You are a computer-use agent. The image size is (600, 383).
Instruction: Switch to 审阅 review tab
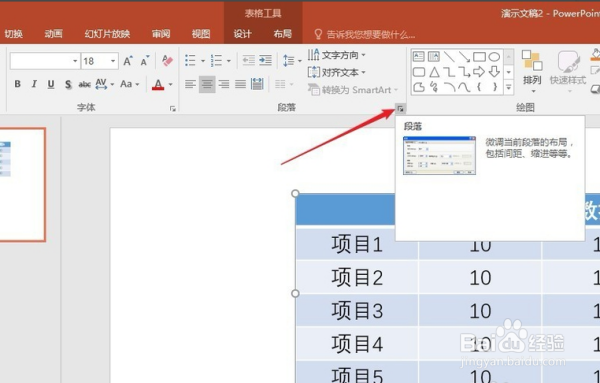(x=161, y=34)
